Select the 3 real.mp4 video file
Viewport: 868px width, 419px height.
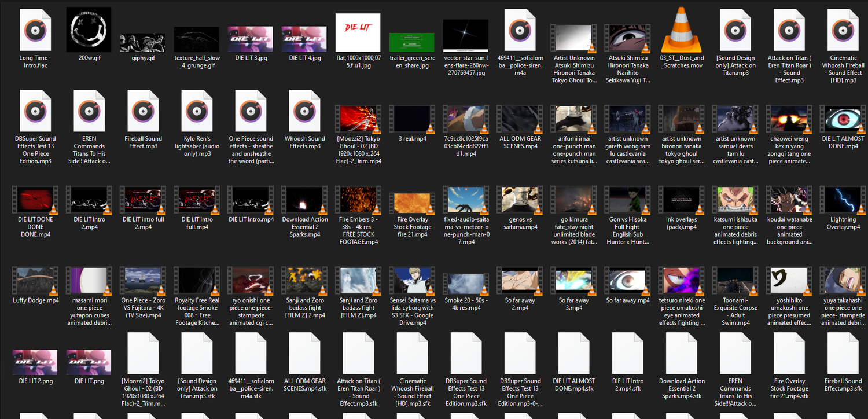pyautogui.click(x=412, y=119)
